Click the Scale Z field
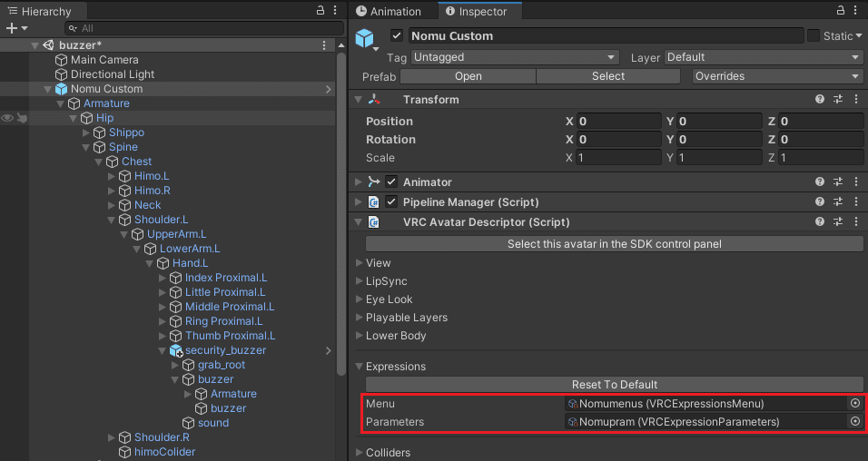Screen dimensions: 868x461 [821, 158]
